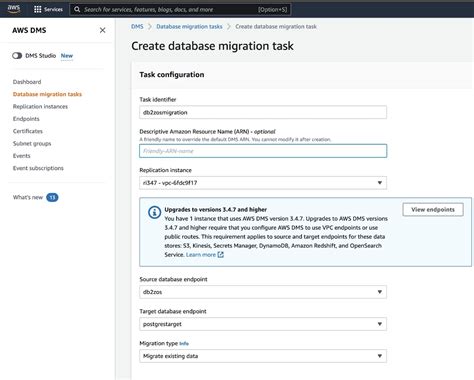Click the AWS logo in the header
Screen dimensions: 474x380
[14, 9]
